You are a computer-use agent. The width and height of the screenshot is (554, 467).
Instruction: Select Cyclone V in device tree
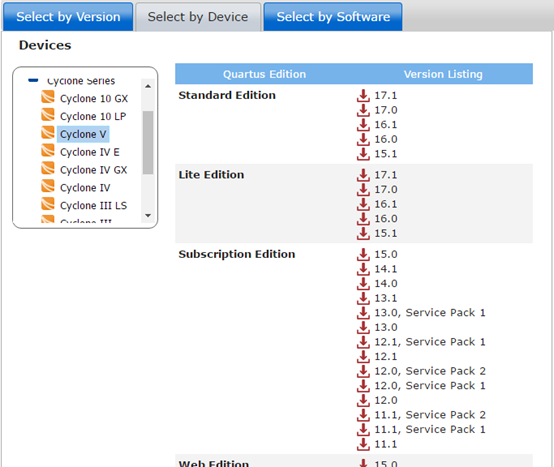coord(83,134)
